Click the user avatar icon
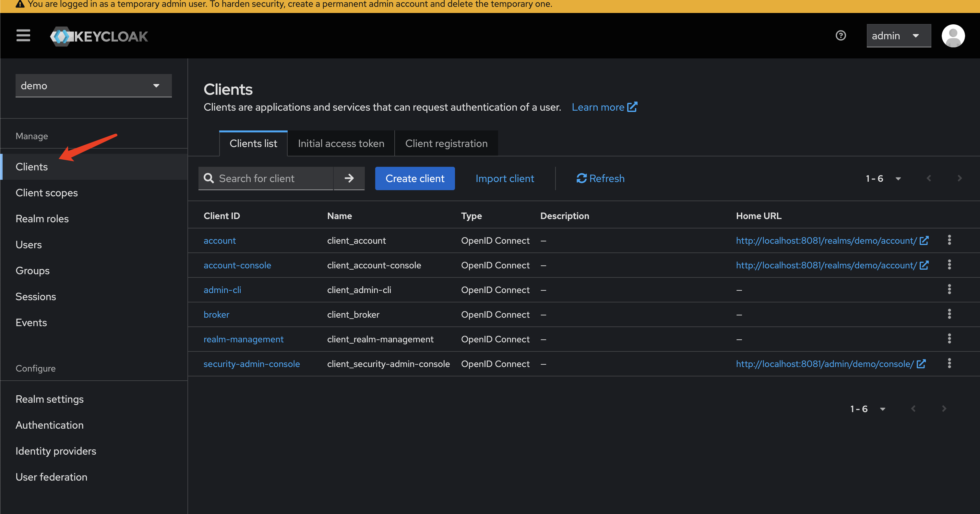This screenshot has height=514, width=980. tap(953, 36)
